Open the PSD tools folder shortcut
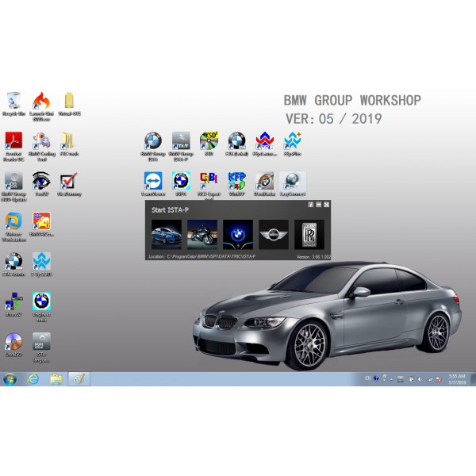 (69, 144)
